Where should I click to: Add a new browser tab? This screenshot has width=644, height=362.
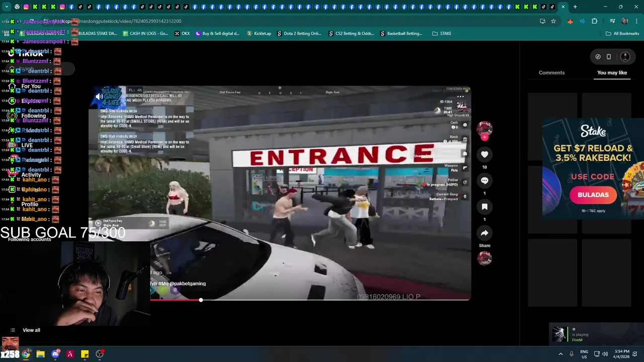[575, 7]
